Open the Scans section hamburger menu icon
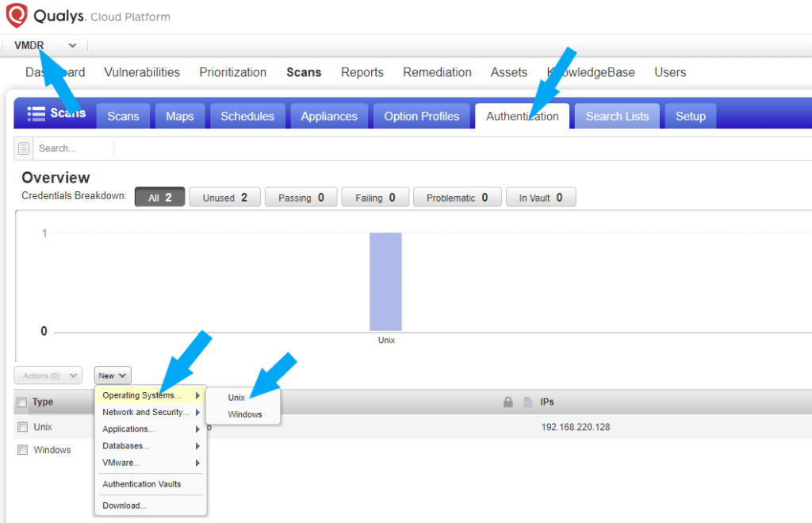The image size is (812, 523). point(36,113)
